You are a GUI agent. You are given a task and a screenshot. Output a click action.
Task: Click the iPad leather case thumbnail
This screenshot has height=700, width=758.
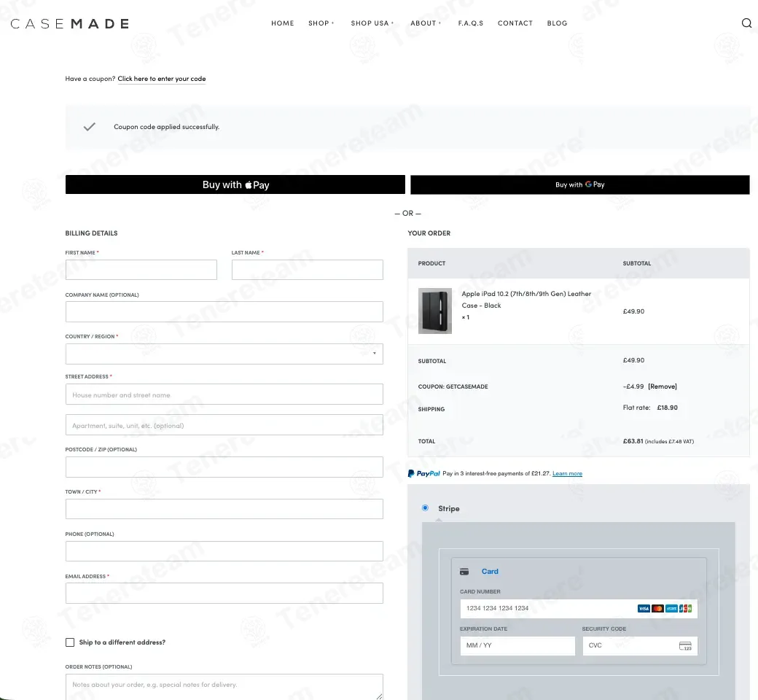point(435,311)
